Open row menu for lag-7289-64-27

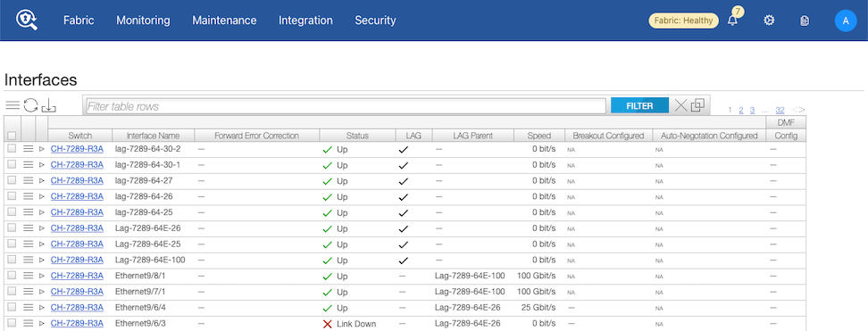pos(29,181)
